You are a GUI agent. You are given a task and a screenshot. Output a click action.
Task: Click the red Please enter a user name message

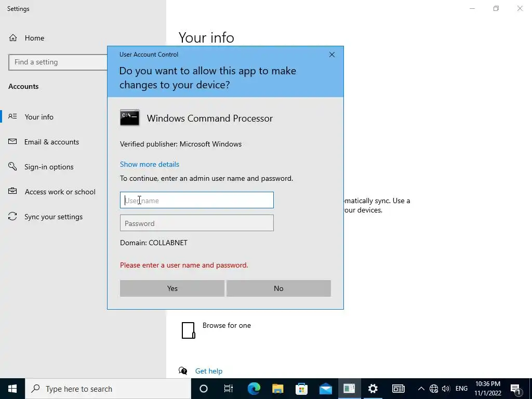[184, 265]
